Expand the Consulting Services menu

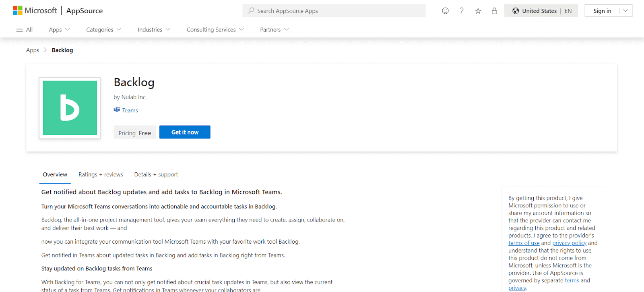tap(215, 30)
